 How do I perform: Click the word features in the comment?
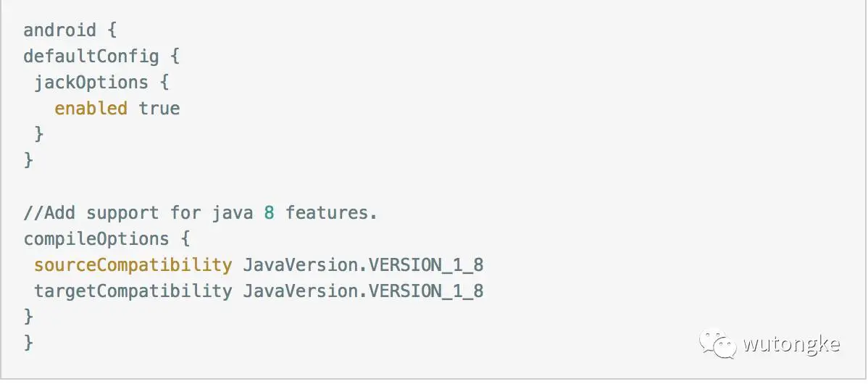(332, 213)
